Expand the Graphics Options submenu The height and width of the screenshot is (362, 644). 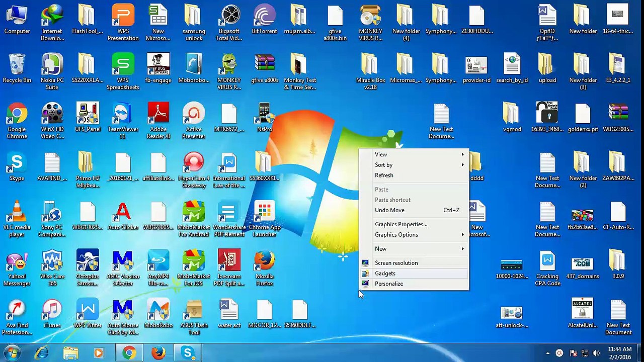pyautogui.click(x=415, y=235)
